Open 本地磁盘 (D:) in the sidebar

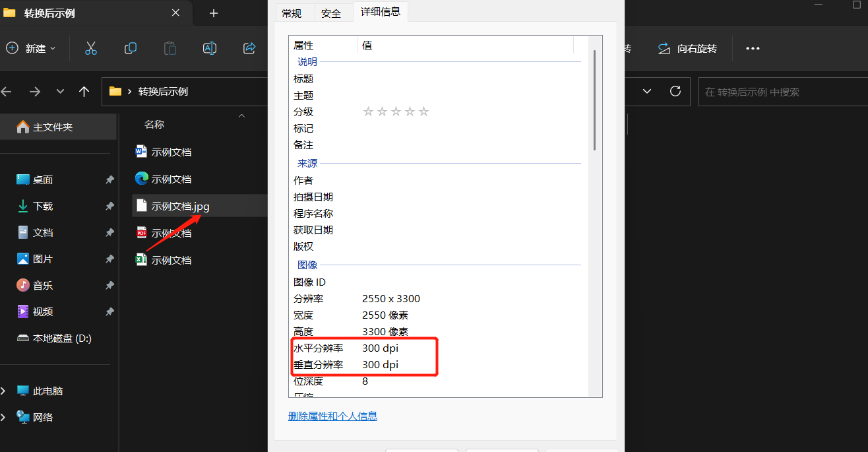click(x=54, y=338)
